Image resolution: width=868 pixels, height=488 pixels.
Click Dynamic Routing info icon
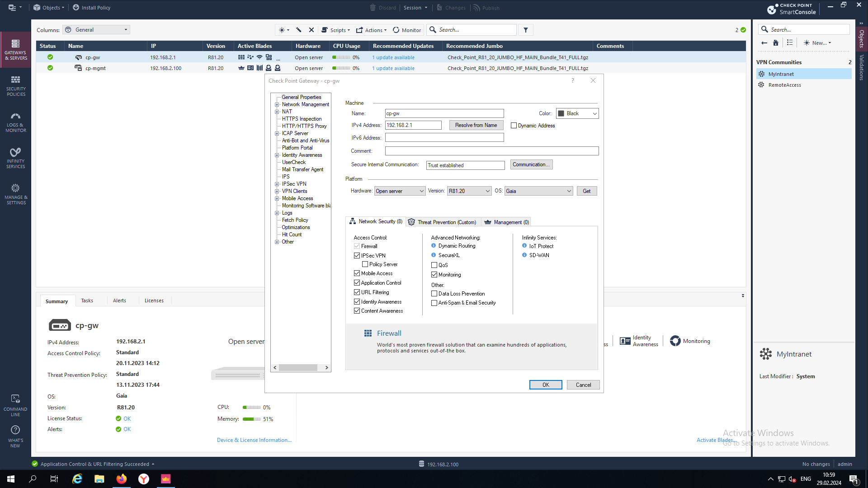(x=434, y=246)
